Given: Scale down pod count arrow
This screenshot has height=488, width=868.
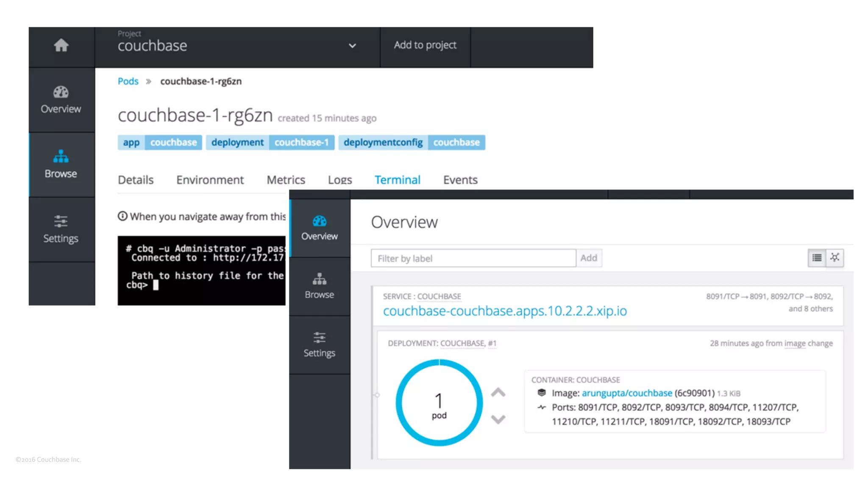Looking at the screenshot, I should [498, 419].
